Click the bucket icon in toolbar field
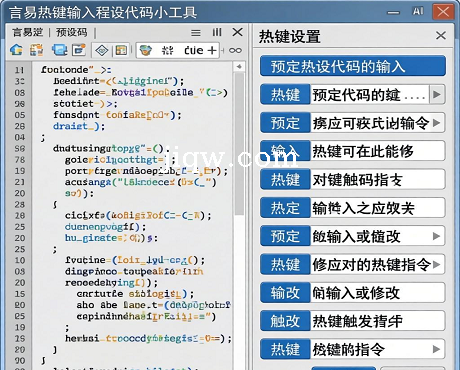This screenshot has width=460, height=370. pyautogui.click(x=146, y=50)
